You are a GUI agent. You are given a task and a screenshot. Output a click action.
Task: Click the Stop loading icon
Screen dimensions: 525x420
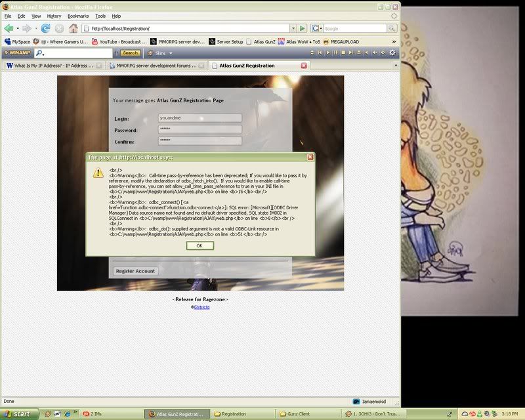59,28
